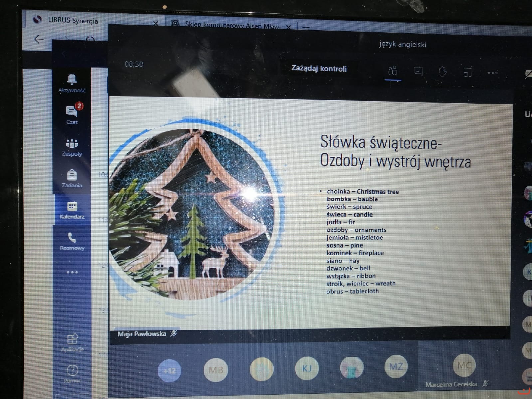Raise your hand in the meeting
The height and width of the screenshot is (399, 532).
pyautogui.click(x=442, y=72)
